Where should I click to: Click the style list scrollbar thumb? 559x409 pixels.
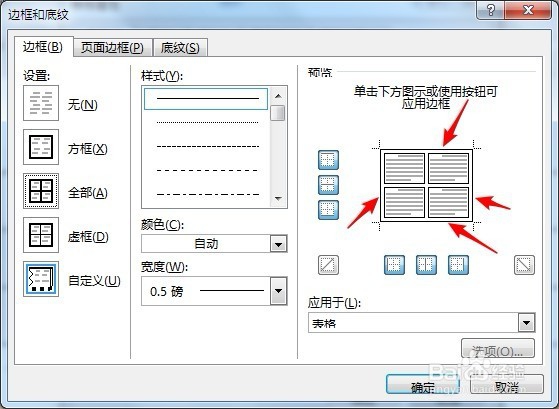pyautogui.click(x=278, y=113)
